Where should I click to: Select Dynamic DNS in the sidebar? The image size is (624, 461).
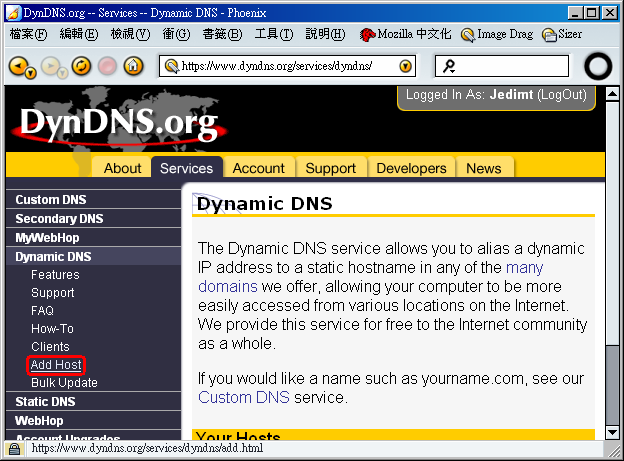pyautogui.click(x=94, y=257)
